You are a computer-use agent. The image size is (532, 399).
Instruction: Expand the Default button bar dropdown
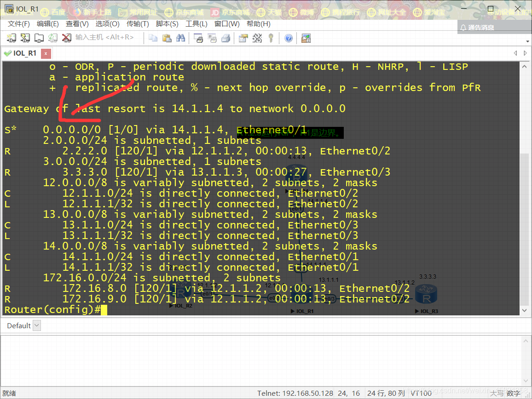pyautogui.click(x=37, y=325)
